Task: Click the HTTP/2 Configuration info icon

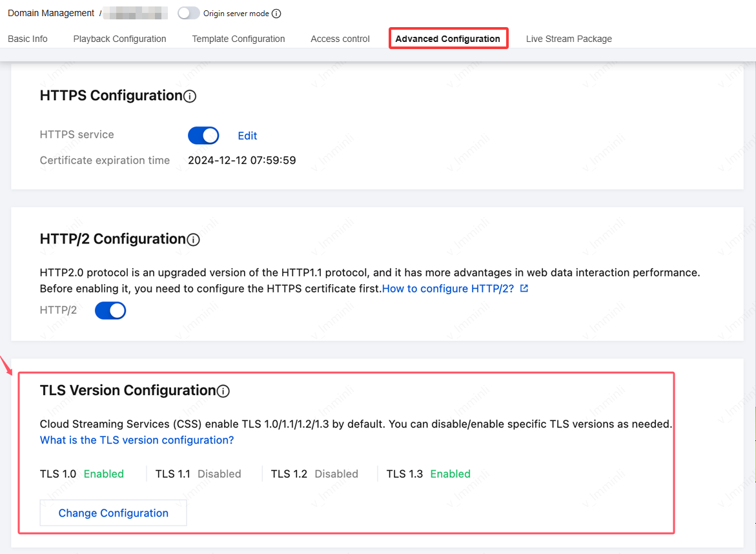Action: click(193, 240)
